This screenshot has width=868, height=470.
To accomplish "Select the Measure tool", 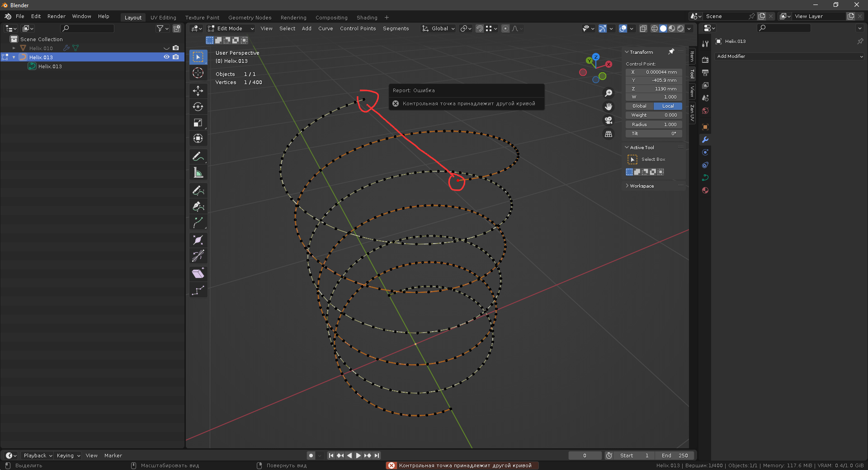I will pos(198,173).
